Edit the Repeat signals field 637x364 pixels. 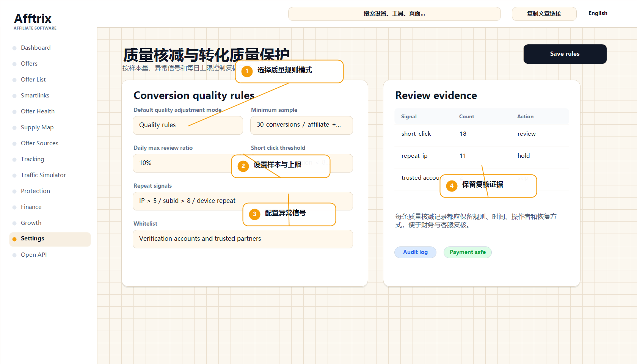click(243, 201)
